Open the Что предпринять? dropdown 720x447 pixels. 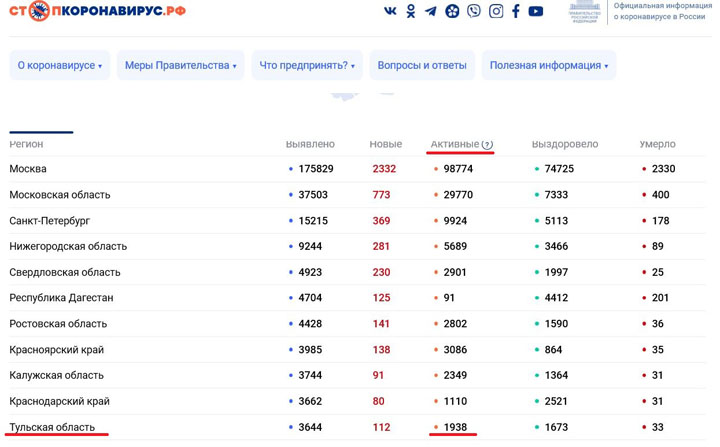tap(307, 66)
